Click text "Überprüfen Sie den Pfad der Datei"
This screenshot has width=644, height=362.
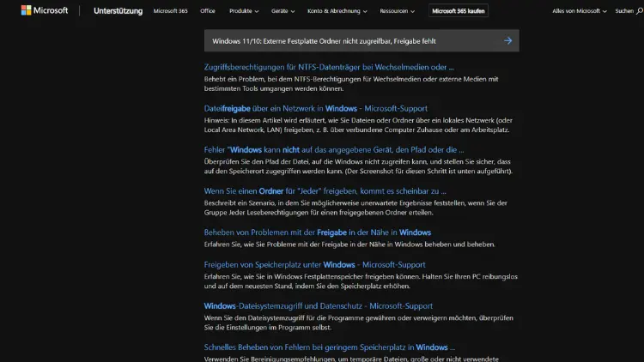[256, 162]
